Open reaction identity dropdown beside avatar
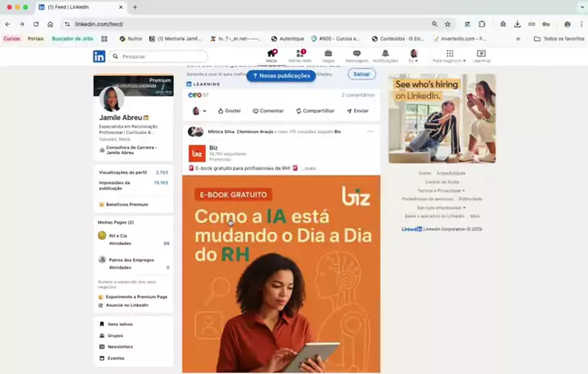 [x=204, y=111]
